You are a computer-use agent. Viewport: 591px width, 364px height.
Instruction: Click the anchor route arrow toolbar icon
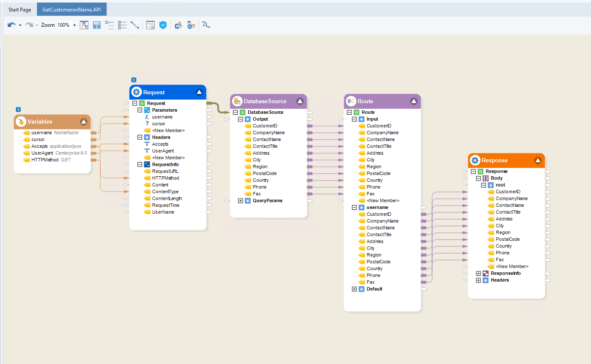206,25
